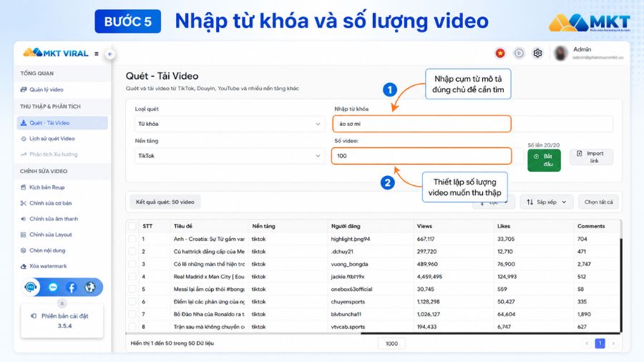Open the video tutorial play icon
Image resolution: width=644 pixels, height=362 pixels.
click(x=519, y=53)
